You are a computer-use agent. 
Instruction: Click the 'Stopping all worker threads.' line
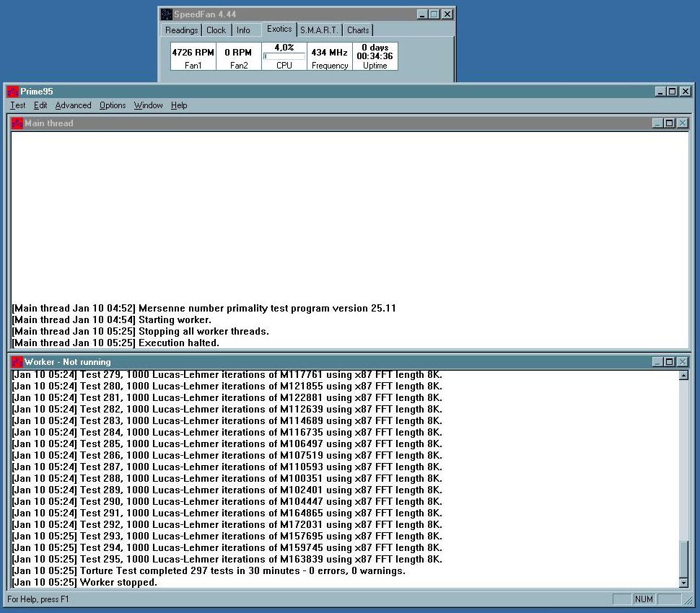click(140, 332)
